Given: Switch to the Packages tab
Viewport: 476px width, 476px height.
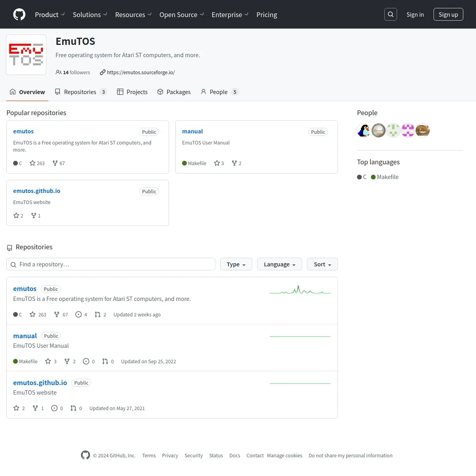Looking at the screenshot, I should (x=174, y=92).
